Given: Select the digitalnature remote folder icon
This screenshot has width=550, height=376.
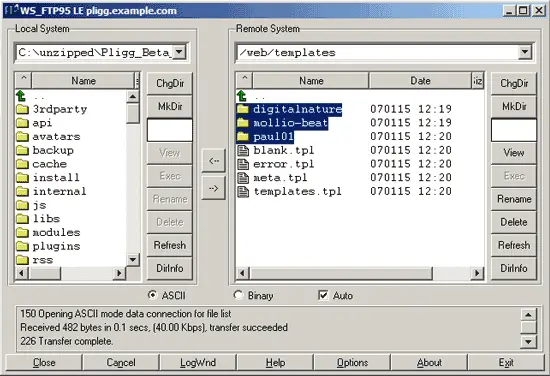Looking at the screenshot, I should click(242, 109).
